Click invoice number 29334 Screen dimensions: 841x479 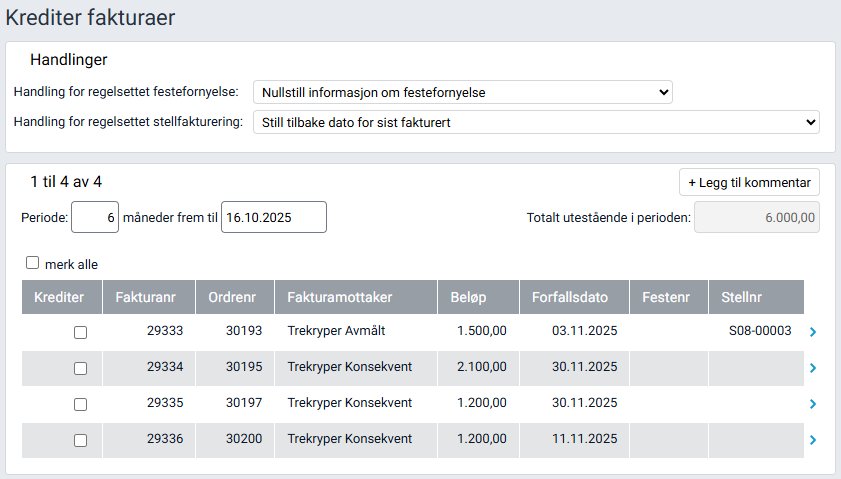(x=165, y=366)
